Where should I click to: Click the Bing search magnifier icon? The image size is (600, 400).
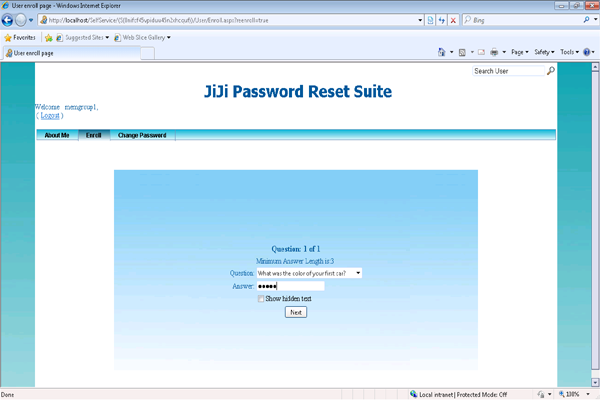(x=586, y=20)
